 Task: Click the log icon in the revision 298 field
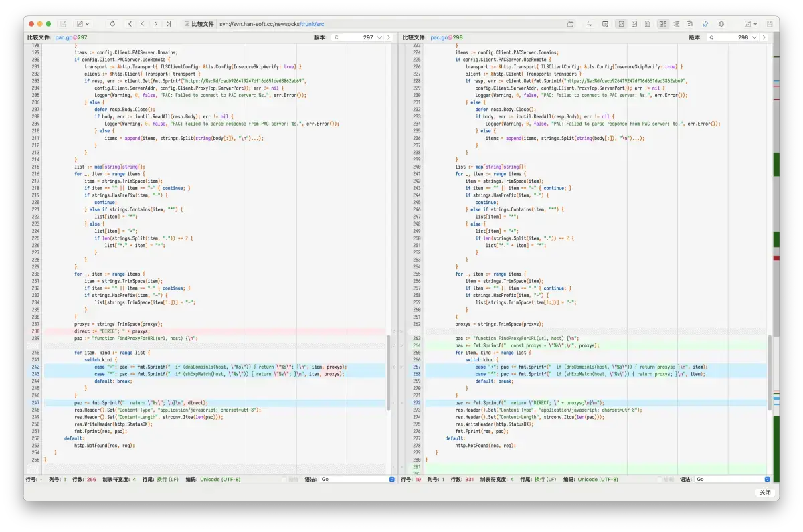(711, 38)
